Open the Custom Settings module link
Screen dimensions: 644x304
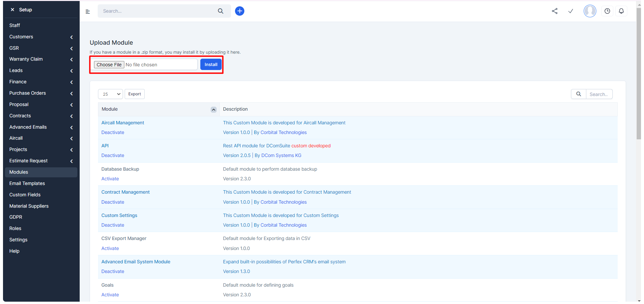click(x=119, y=215)
